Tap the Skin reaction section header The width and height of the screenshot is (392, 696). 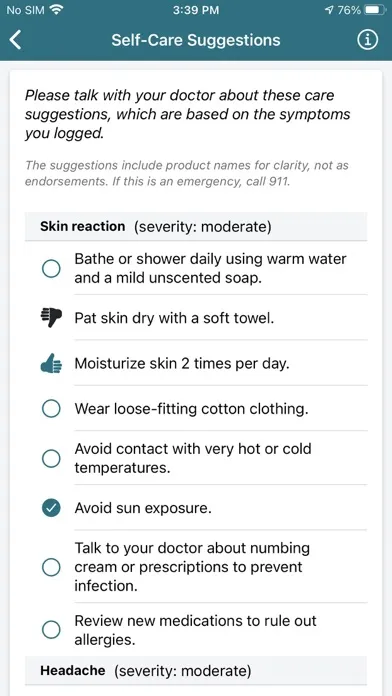tap(196, 226)
